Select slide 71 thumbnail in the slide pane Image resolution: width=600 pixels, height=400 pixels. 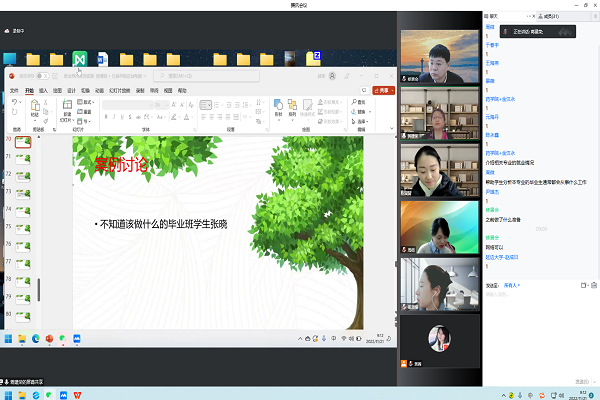pos(23,158)
